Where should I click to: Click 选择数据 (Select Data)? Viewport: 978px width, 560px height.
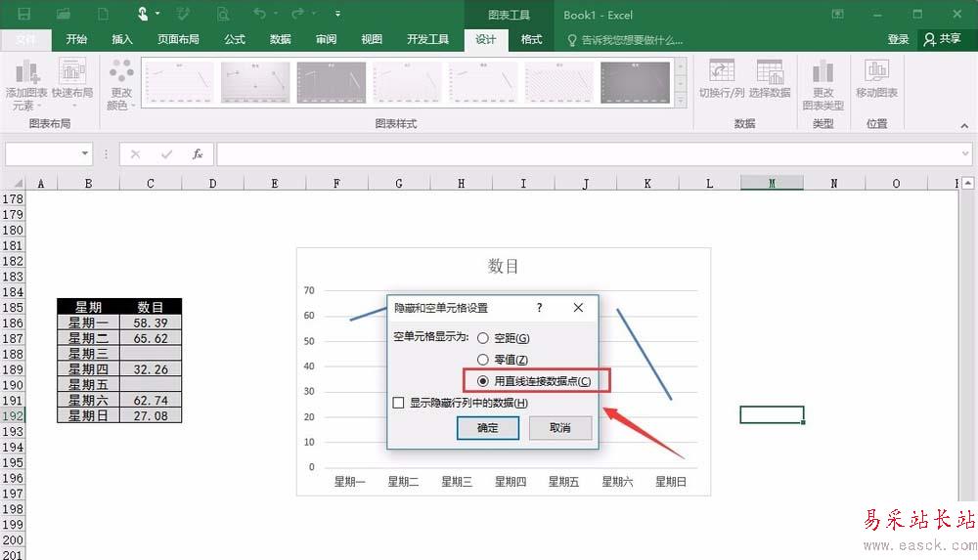coord(770,79)
